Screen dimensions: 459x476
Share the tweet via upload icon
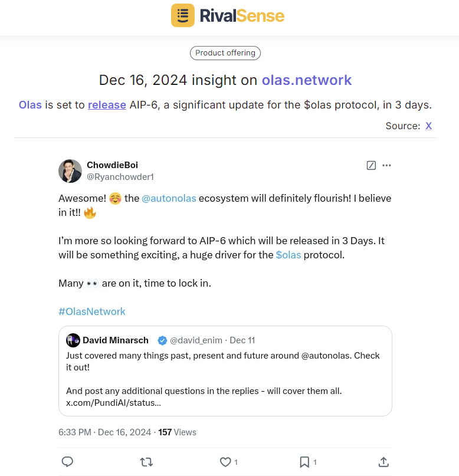click(x=383, y=462)
